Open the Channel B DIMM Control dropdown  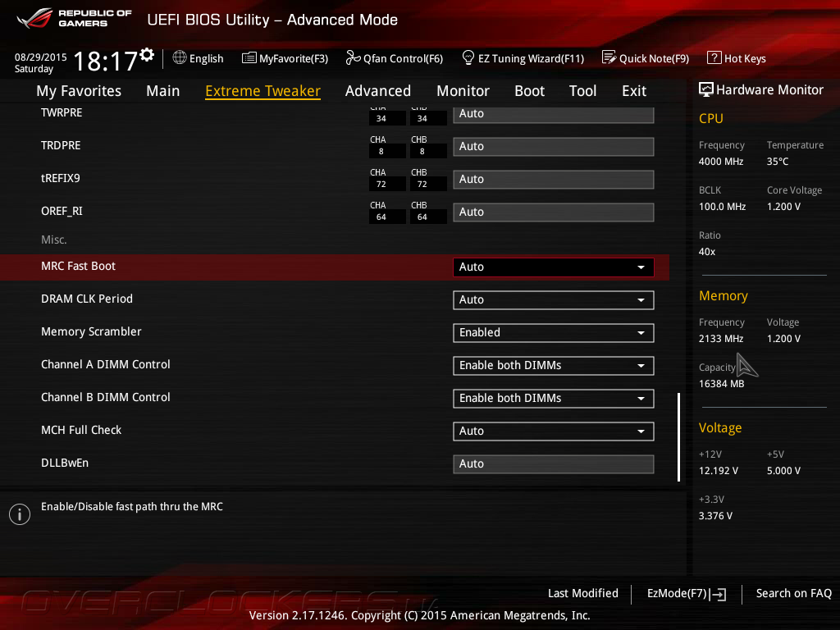pos(554,399)
